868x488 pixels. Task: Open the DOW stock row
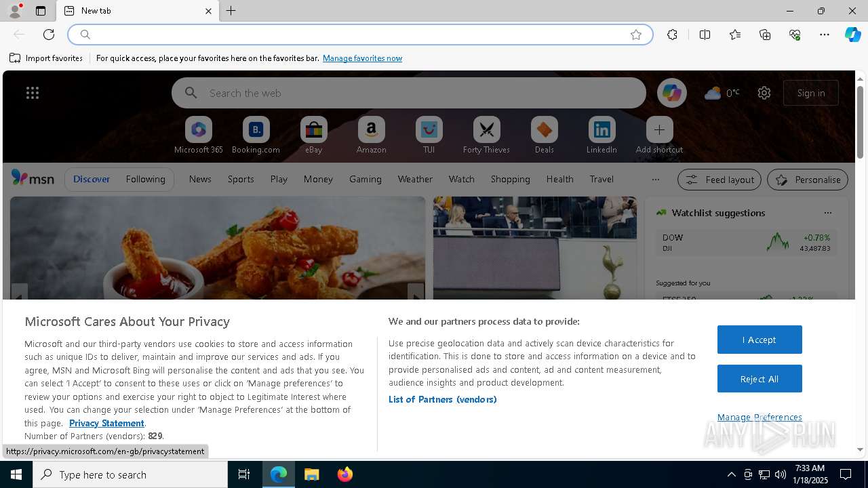[x=746, y=243]
